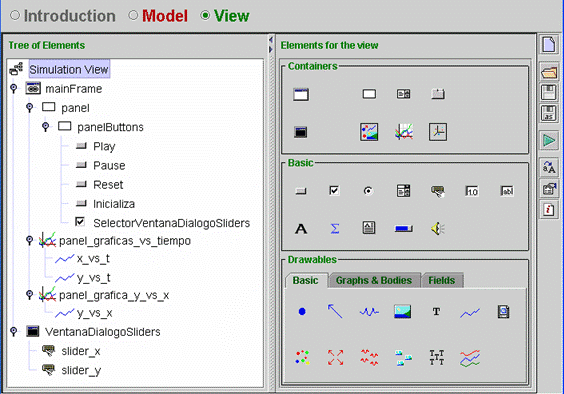
Task: Select the y_vs_x trace element
Action: point(94,313)
